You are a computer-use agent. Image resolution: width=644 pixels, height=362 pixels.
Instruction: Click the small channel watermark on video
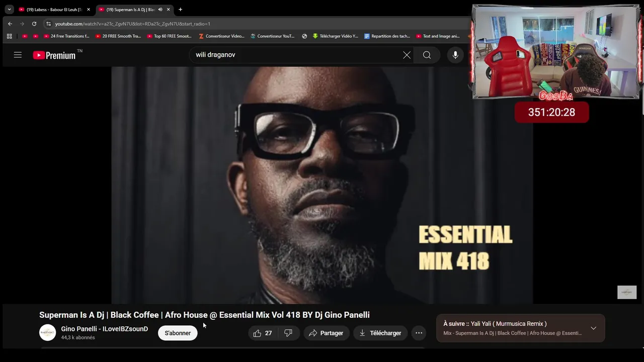627,292
